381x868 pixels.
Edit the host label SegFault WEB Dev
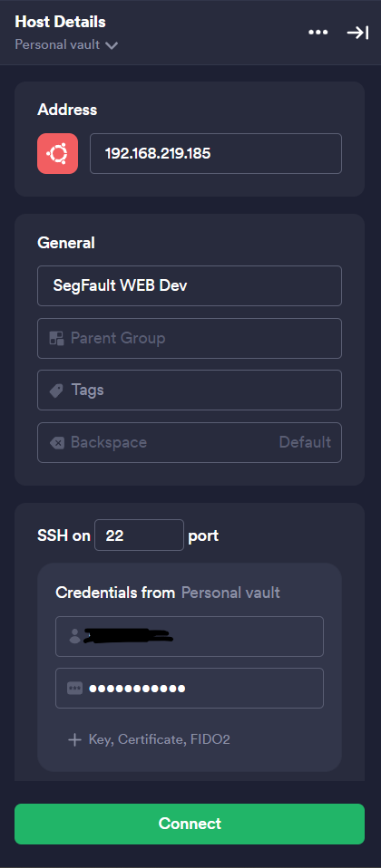pyautogui.click(x=190, y=285)
